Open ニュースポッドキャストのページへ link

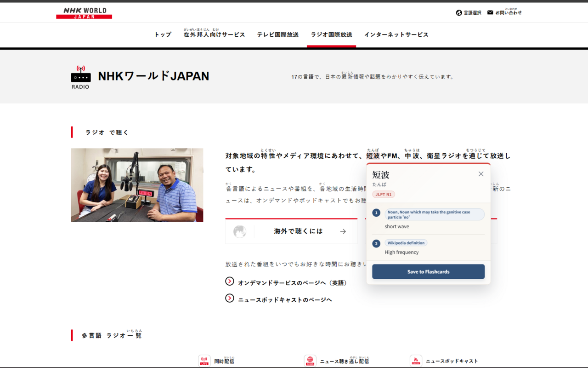pos(285,300)
